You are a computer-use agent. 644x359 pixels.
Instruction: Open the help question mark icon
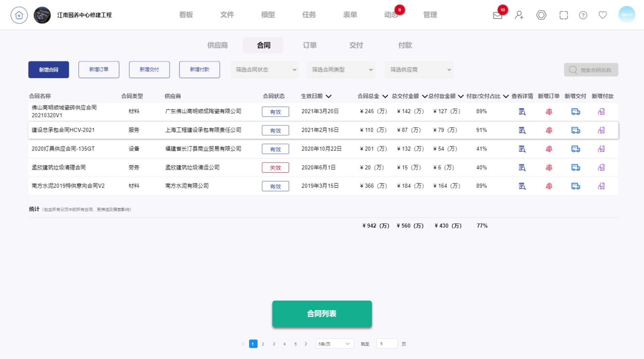coord(583,15)
